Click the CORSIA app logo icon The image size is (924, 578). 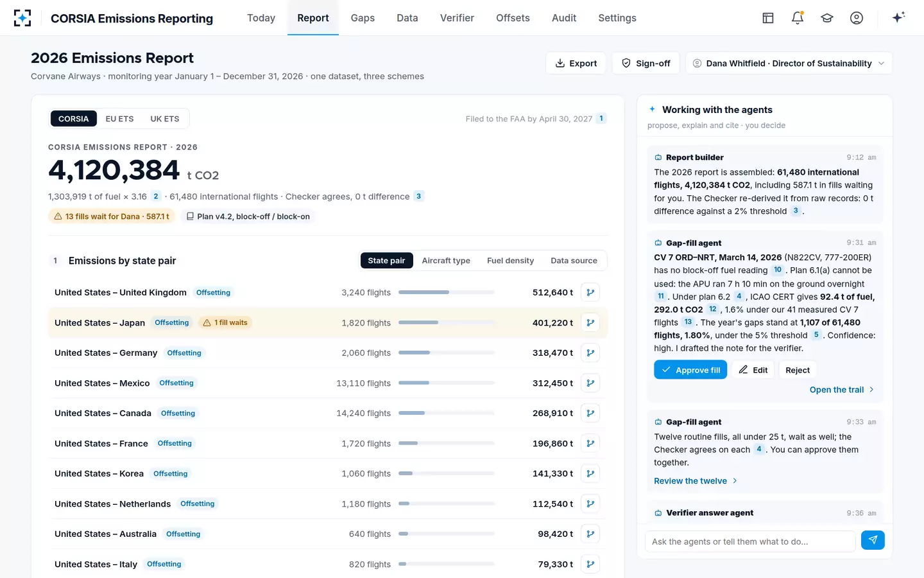[x=22, y=18]
